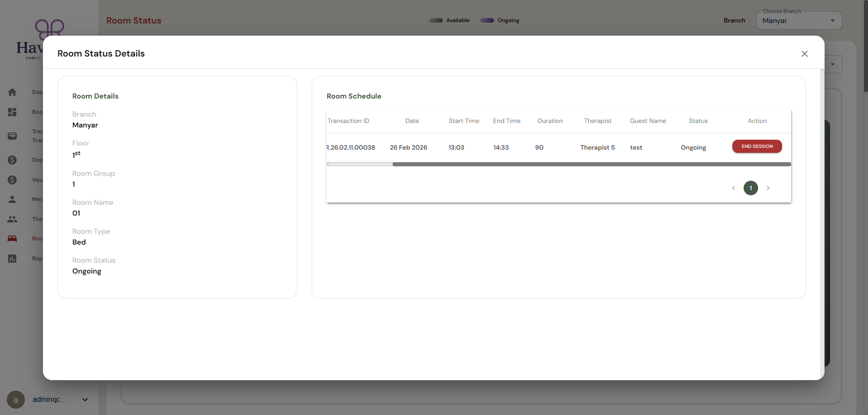Open the Room bed icon in sidebar
This screenshot has height=415, width=868.
click(12, 239)
